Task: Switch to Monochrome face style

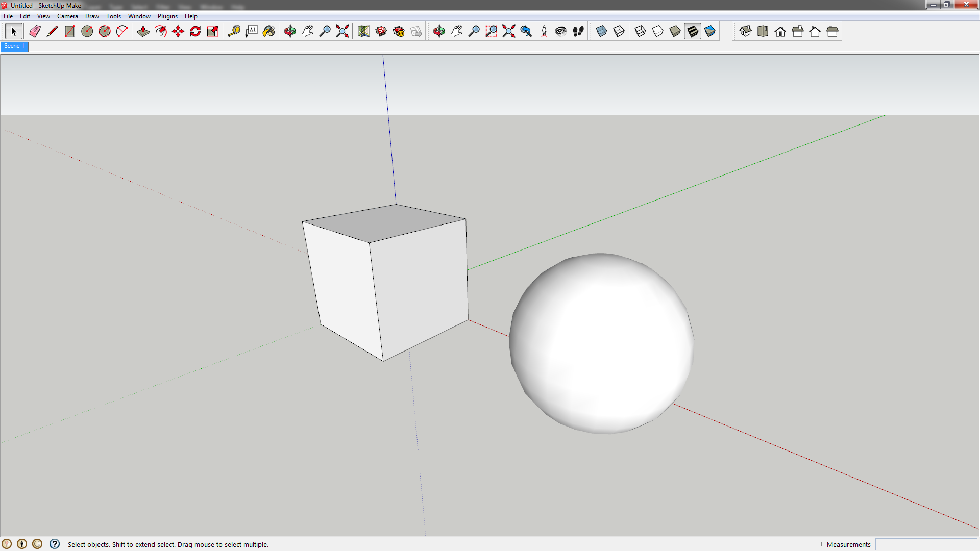Action: click(709, 32)
